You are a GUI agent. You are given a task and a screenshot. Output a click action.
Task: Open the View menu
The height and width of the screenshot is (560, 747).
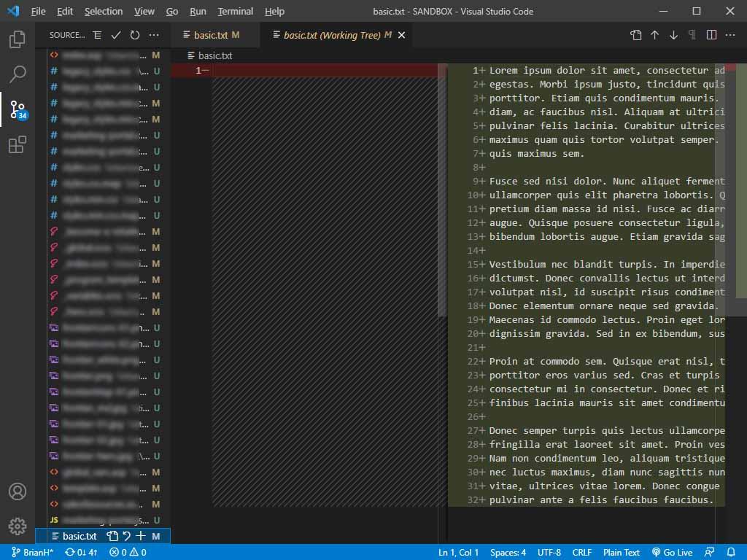(x=144, y=12)
